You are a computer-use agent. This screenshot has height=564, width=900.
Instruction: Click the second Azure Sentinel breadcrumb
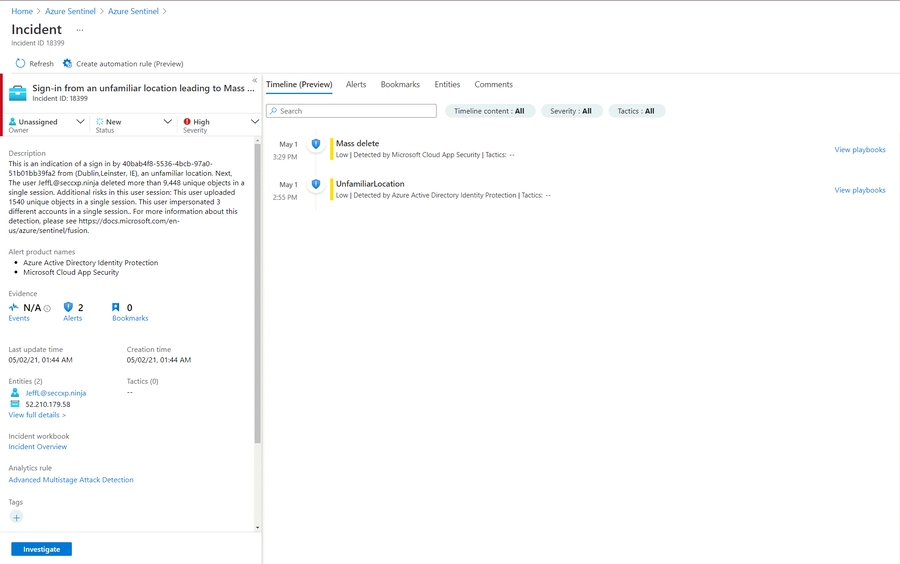pos(133,11)
